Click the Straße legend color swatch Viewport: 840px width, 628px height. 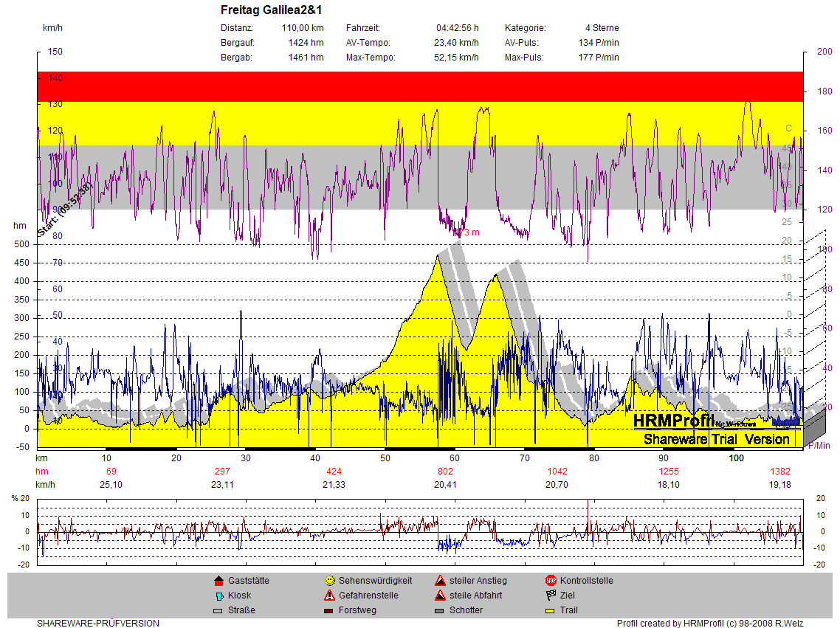[x=218, y=611]
